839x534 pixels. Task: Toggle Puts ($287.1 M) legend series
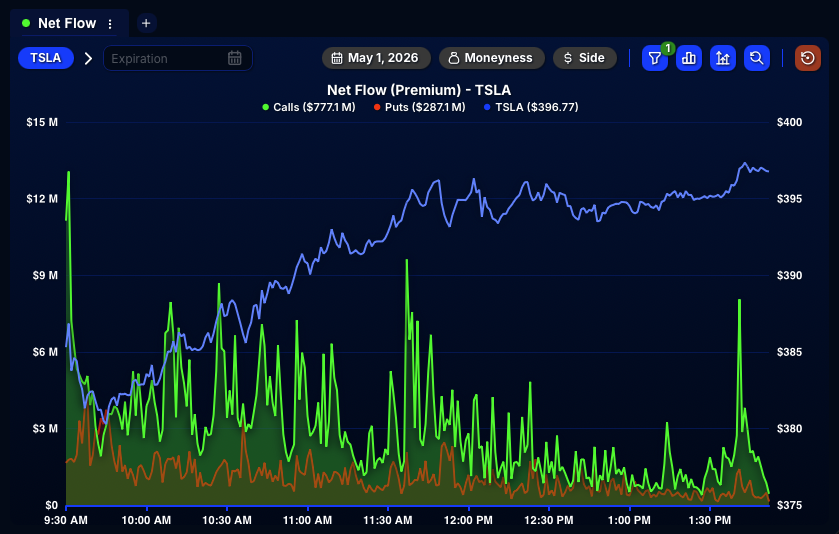420,107
